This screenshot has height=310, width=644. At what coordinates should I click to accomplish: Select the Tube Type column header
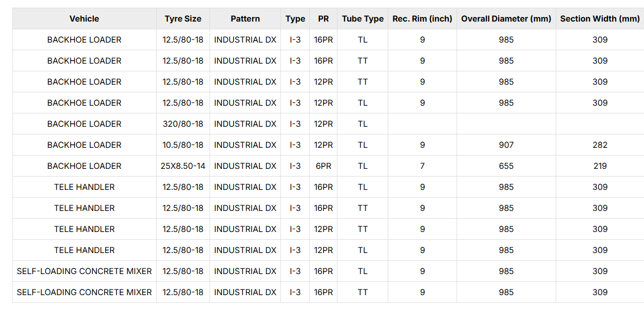tap(363, 18)
